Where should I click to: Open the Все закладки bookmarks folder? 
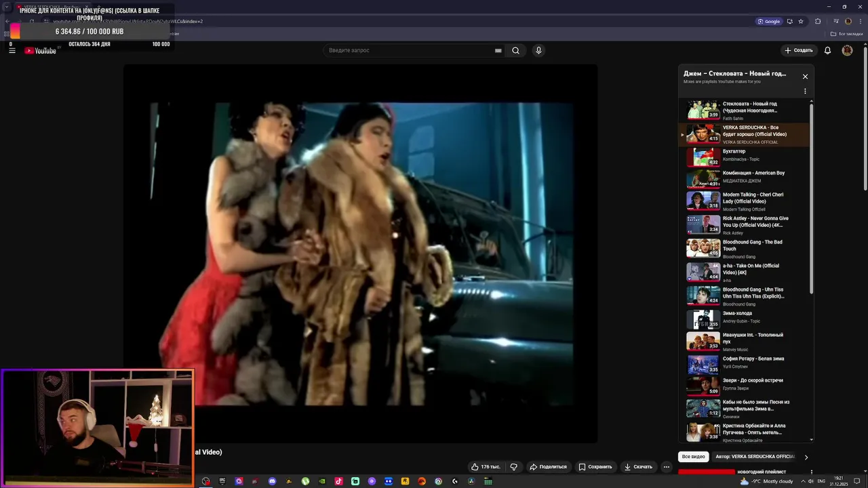coord(847,34)
